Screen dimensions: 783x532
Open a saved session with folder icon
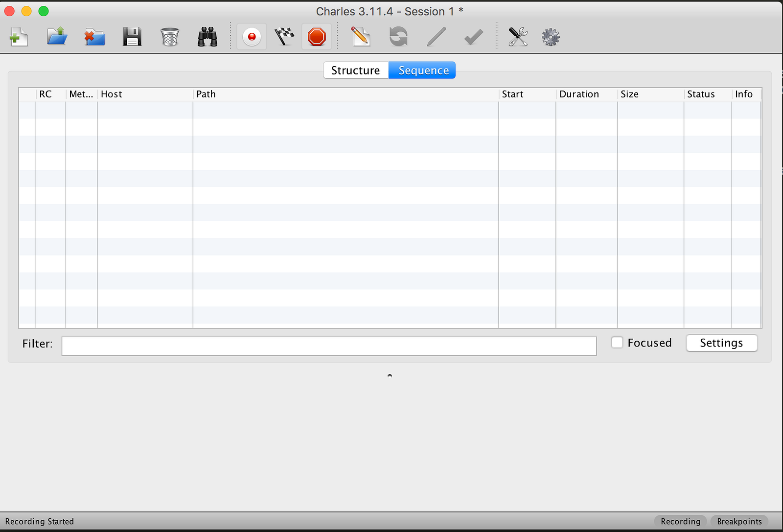[x=57, y=37]
